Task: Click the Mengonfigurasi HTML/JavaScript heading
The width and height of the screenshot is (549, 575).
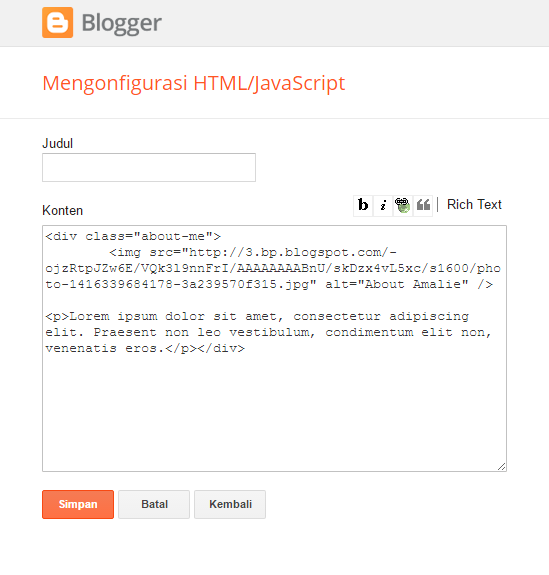Action: click(x=194, y=83)
